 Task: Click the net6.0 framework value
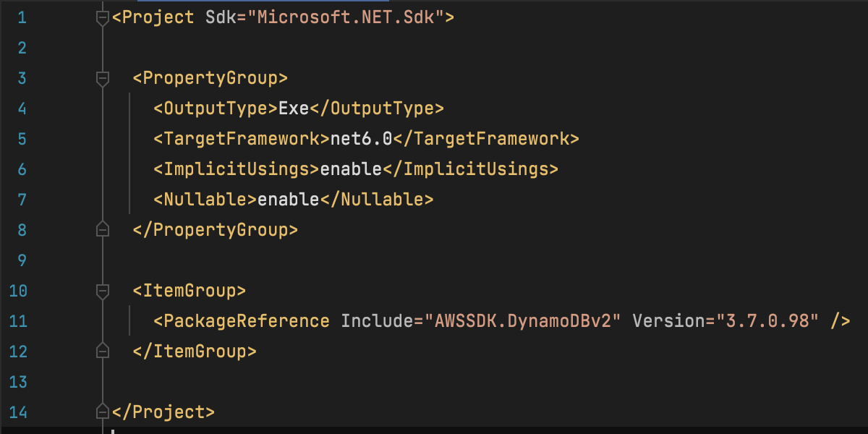click(x=362, y=139)
